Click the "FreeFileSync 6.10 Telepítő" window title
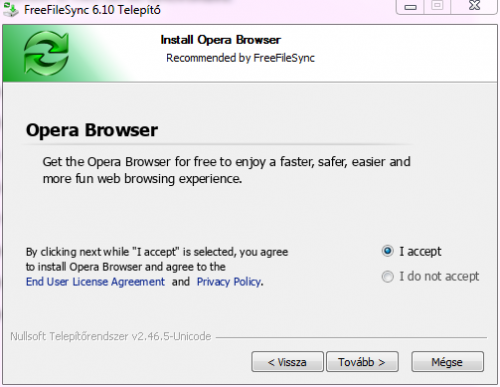Viewport: 500px width, 387px height. (92, 10)
